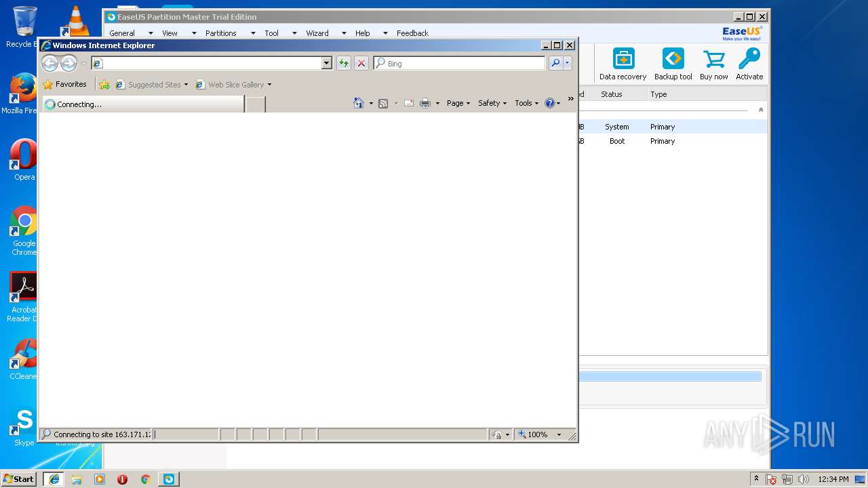Open EaseUS View menu
Image resolution: width=868 pixels, height=488 pixels.
pyautogui.click(x=170, y=33)
